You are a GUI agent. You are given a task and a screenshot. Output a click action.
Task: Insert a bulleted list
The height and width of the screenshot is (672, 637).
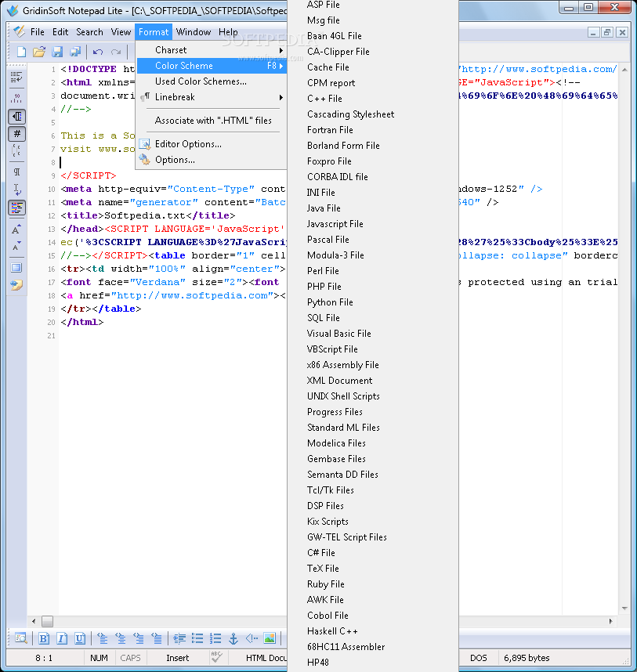[197, 638]
